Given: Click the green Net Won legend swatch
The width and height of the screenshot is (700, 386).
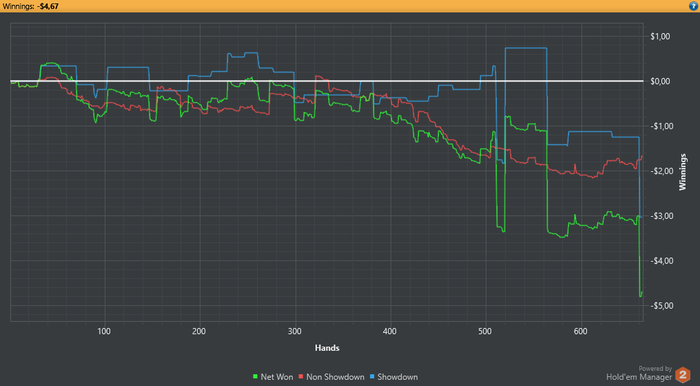Looking at the screenshot, I should tap(255, 377).
